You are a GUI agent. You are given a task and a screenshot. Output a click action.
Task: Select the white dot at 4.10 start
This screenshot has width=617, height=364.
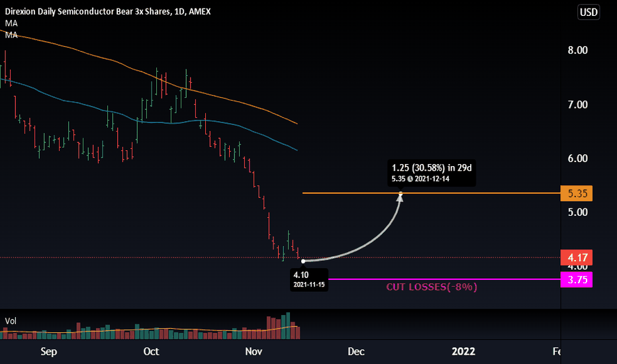(303, 261)
